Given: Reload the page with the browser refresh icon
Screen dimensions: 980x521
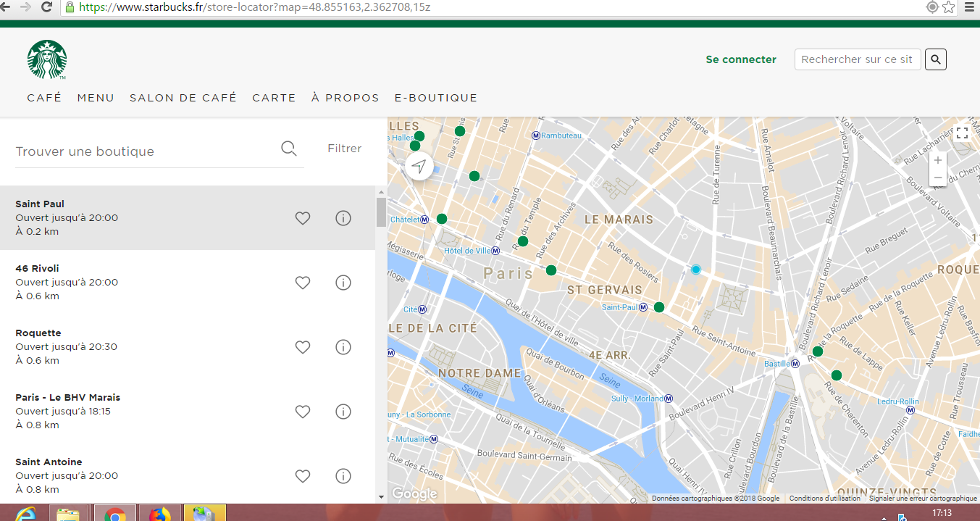Looking at the screenshot, I should click(46, 7).
